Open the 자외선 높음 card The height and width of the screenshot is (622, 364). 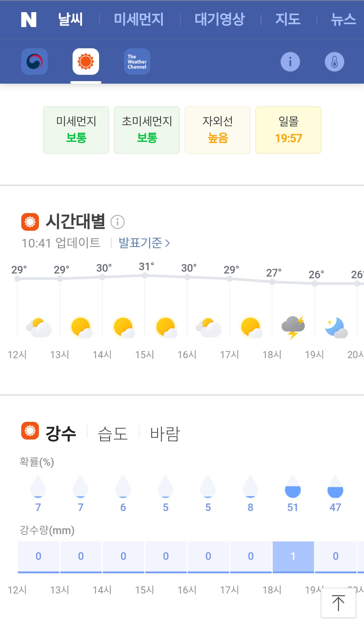[218, 130]
